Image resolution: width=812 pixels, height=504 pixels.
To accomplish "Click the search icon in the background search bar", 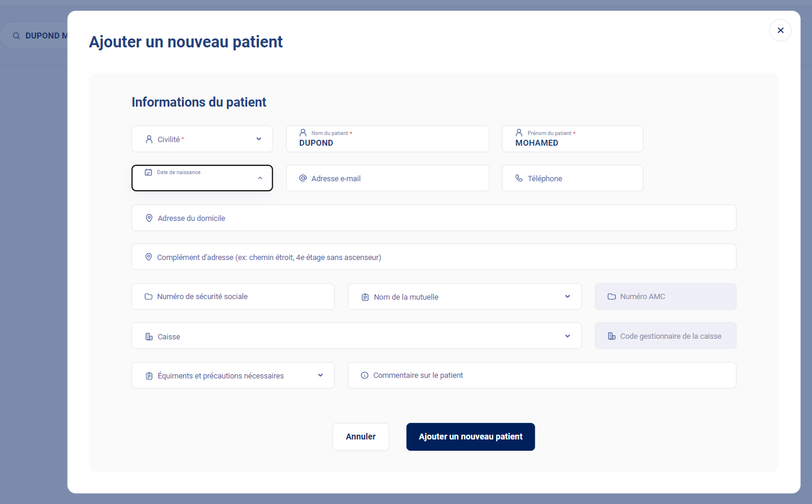I will (17, 36).
